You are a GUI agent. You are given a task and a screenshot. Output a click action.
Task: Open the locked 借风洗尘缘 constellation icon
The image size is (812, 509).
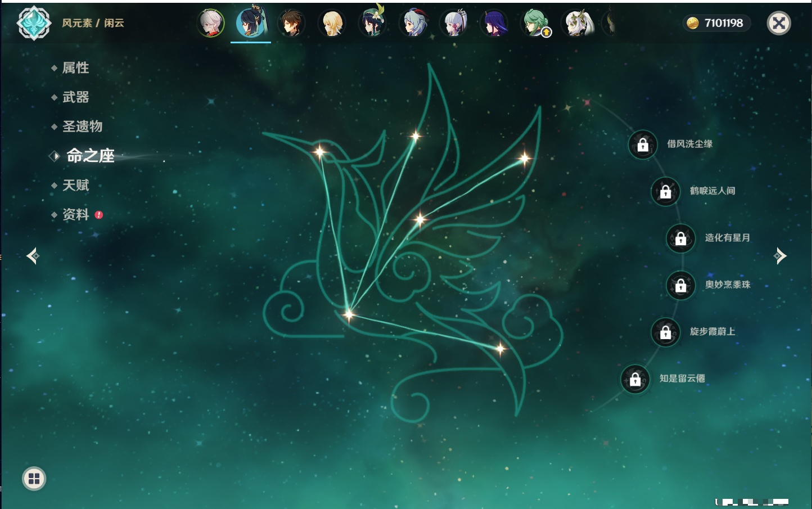coord(643,145)
